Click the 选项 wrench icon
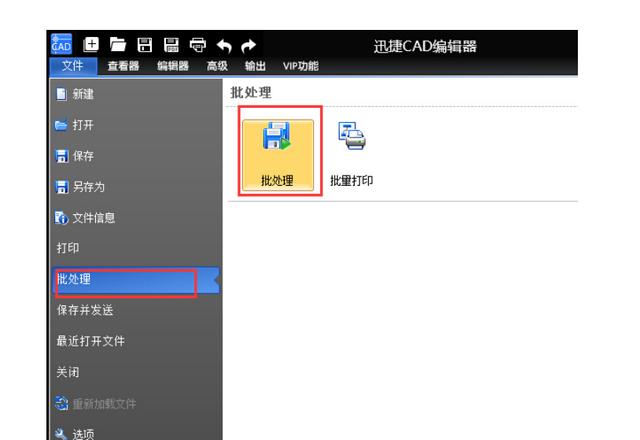The width and height of the screenshot is (640, 440). [x=61, y=434]
